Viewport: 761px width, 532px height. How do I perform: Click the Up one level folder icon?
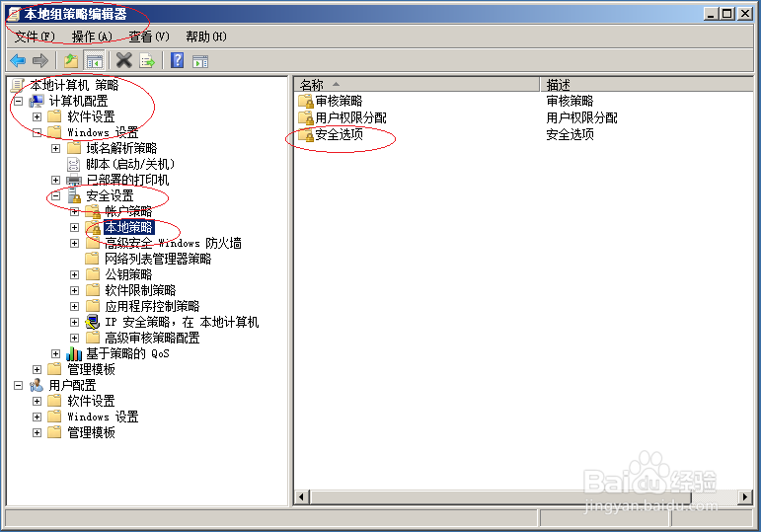coord(71,60)
